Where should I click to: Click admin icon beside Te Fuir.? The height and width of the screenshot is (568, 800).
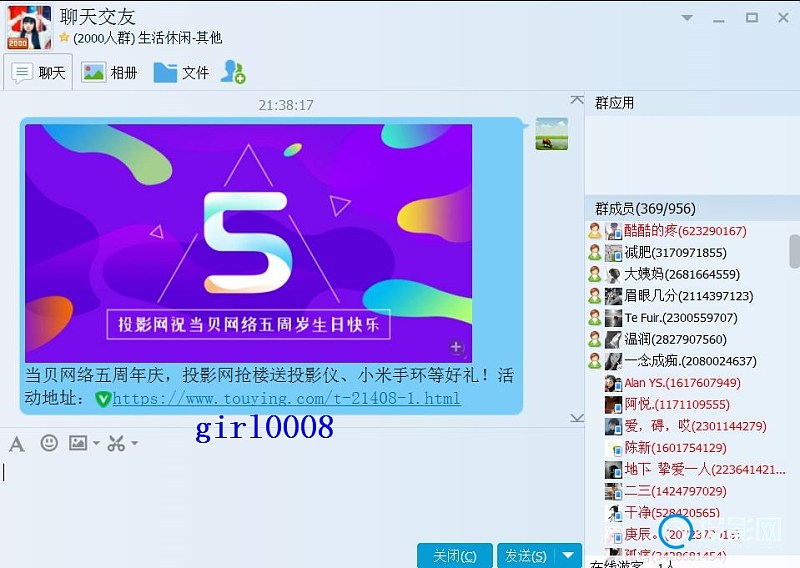coord(594,318)
